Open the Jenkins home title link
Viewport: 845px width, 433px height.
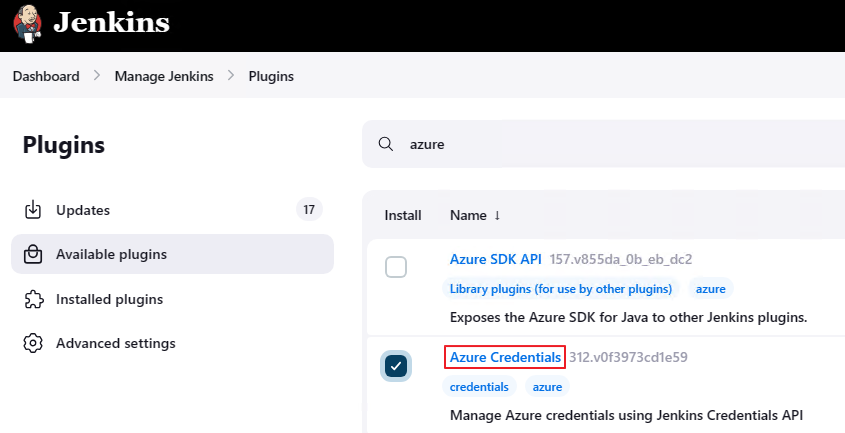click(112, 23)
